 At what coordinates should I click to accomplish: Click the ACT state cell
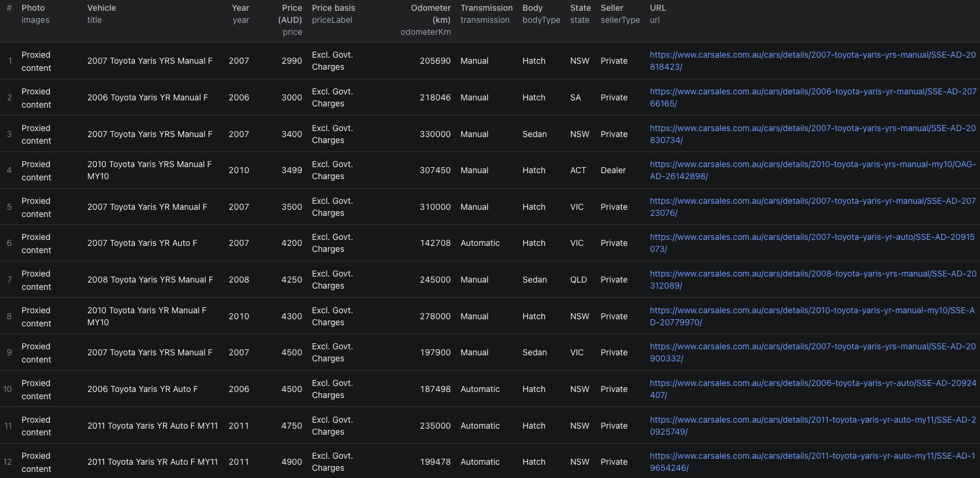578,170
